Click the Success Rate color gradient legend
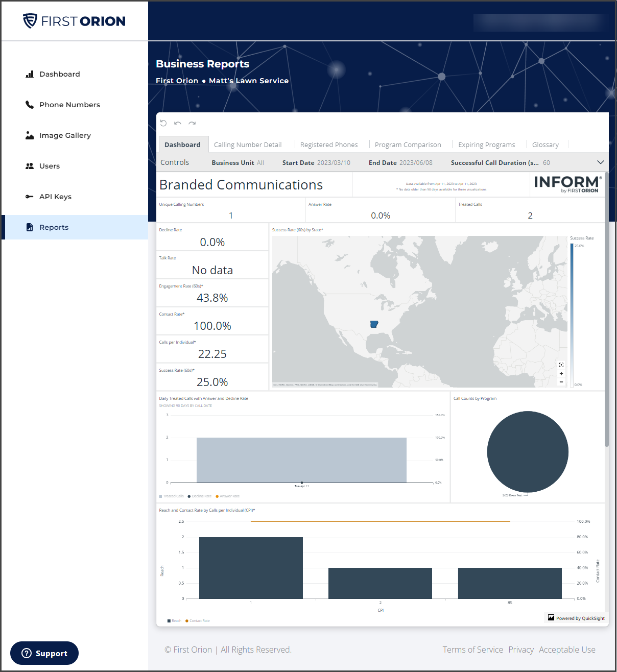 tap(572, 315)
